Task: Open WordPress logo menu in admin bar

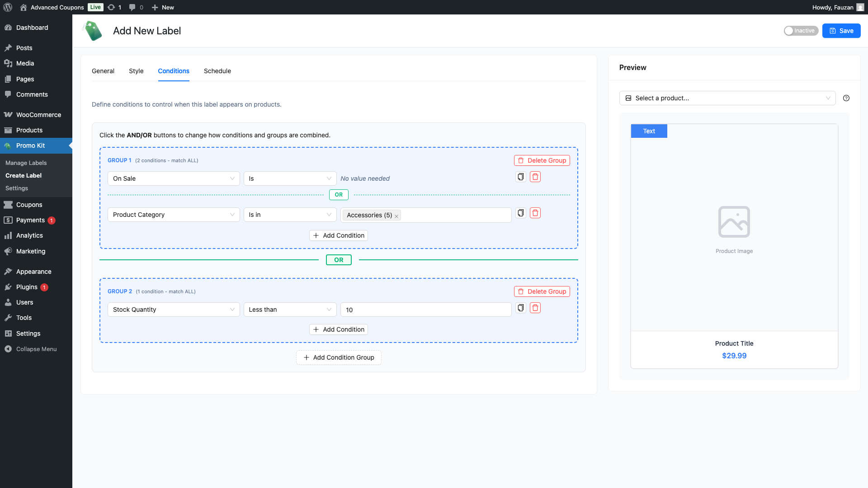Action: (x=8, y=7)
